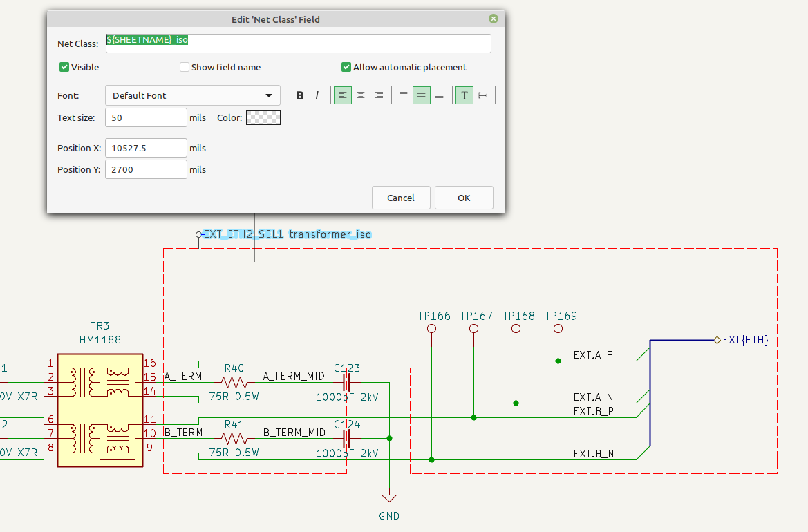
Task: Center field text vertically
Action: tap(422, 95)
